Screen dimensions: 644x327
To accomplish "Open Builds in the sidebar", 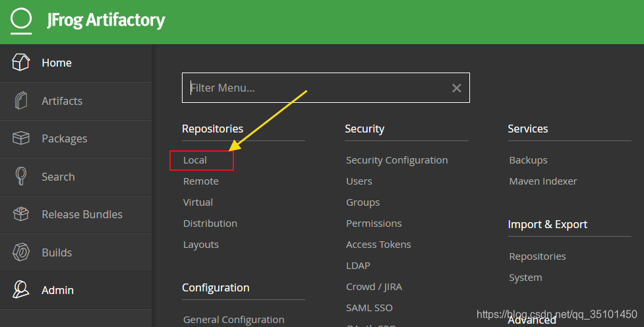I will [76, 253].
